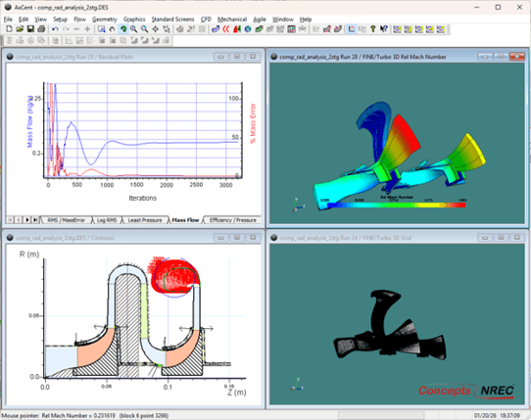This screenshot has width=531, height=420.
Task: Undo the last action
Action: coord(55,29)
